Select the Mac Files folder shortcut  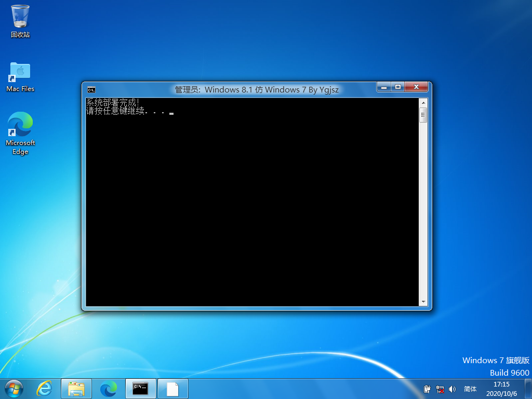(x=20, y=77)
